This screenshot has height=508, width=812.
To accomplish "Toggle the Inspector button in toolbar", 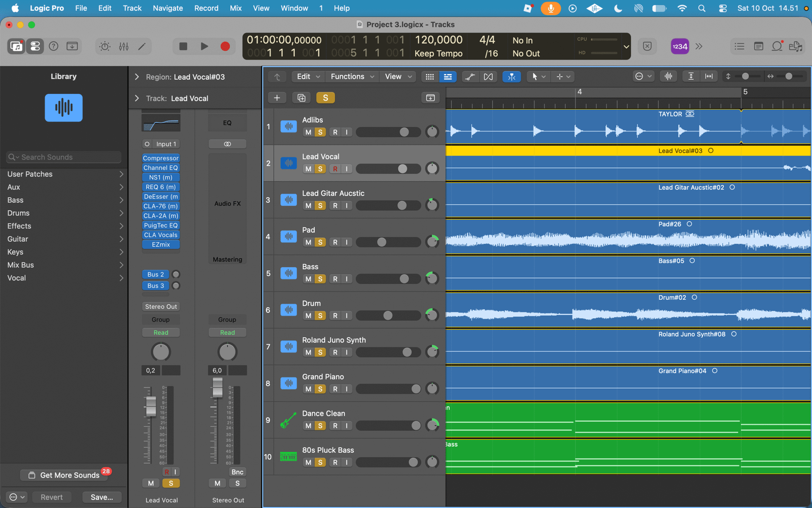I will point(35,46).
